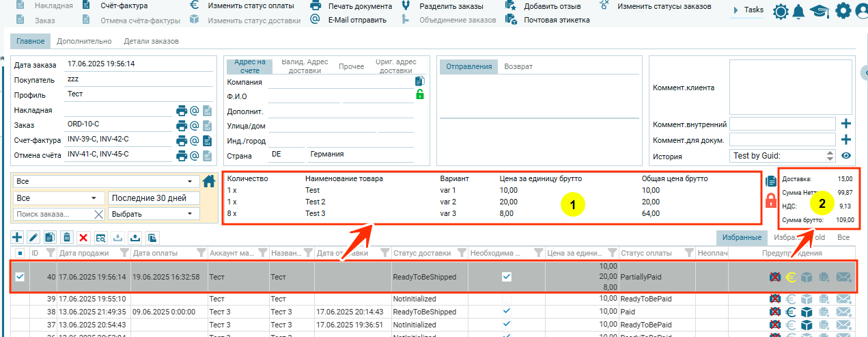Click the Поиск заказа search field

point(53,214)
